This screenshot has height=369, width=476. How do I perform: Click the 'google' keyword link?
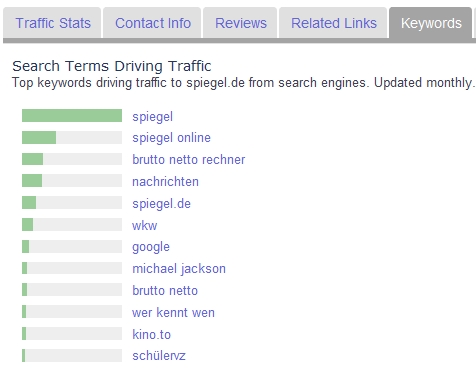click(x=151, y=247)
